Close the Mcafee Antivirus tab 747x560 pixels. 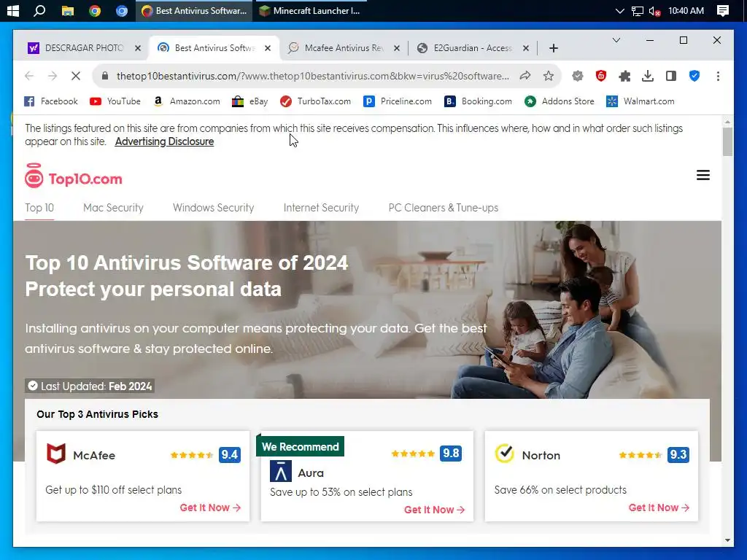coord(396,48)
